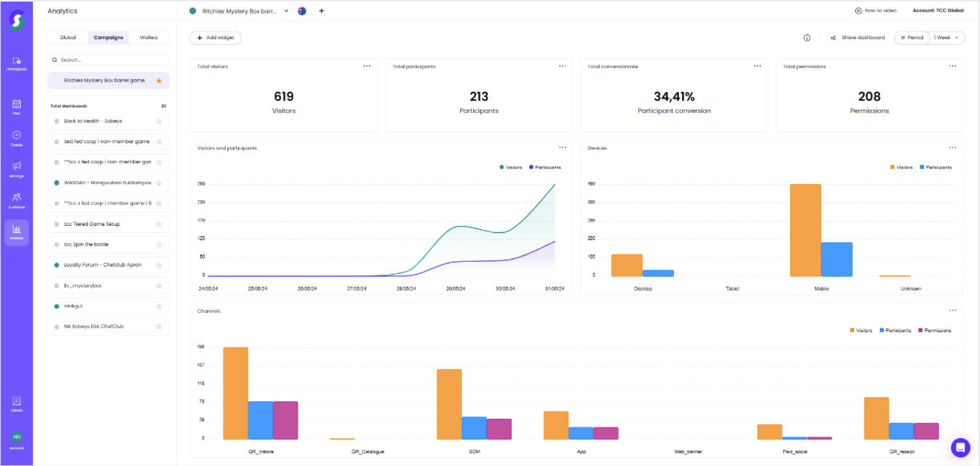Screen dimensions: 980x466
Task: Select the Campaigns tab
Action: tap(108, 38)
